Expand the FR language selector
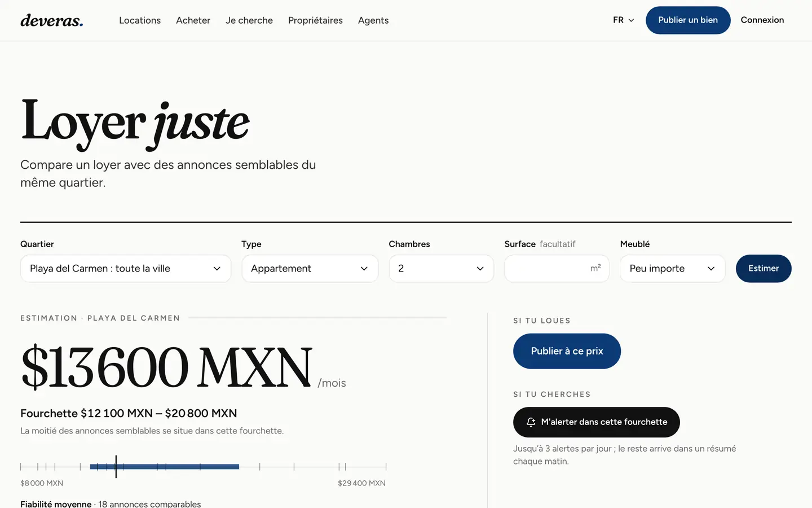This screenshot has height=508, width=812. tap(624, 20)
